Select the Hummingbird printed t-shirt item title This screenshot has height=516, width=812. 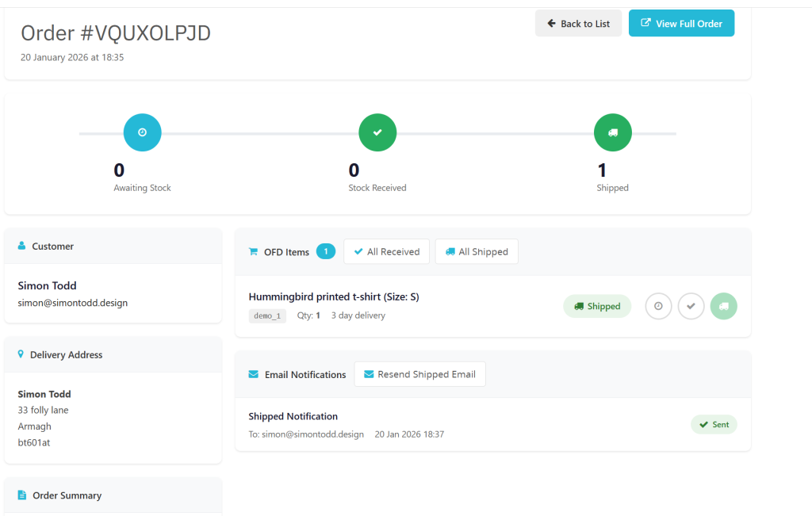coord(334,297)
